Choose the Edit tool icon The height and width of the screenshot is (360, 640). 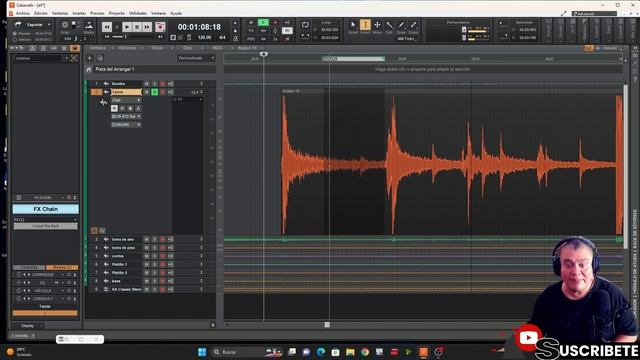coord(389,25)
